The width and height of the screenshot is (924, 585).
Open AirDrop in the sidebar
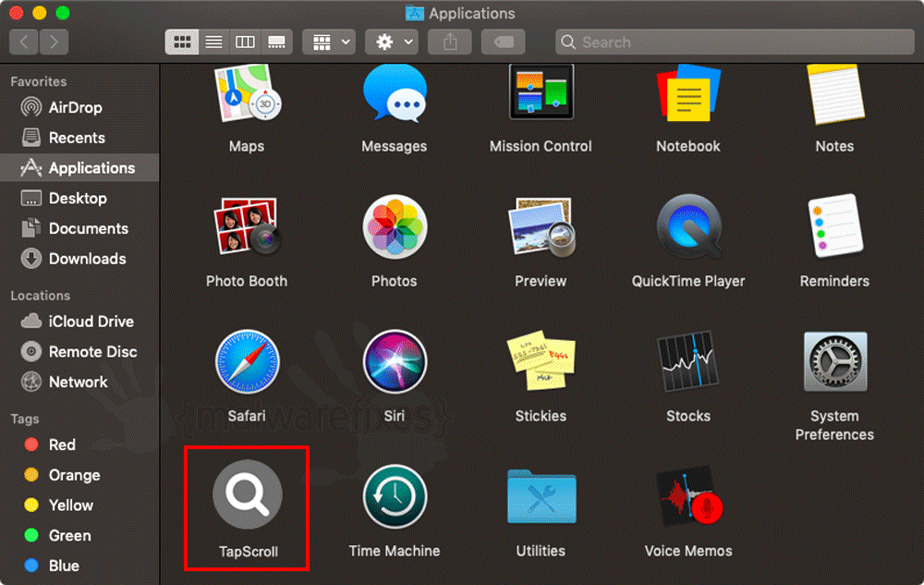[79, 107]
